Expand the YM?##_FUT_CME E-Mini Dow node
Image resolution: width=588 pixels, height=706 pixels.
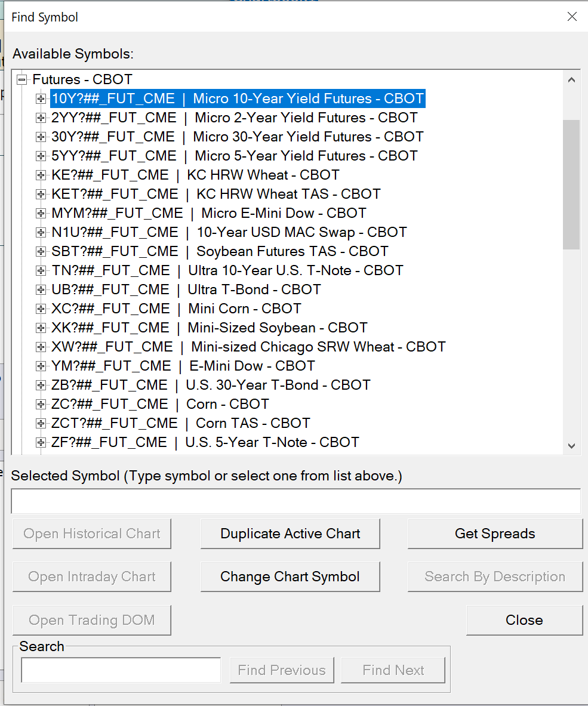pyautogui.click(x=41, y=366)
